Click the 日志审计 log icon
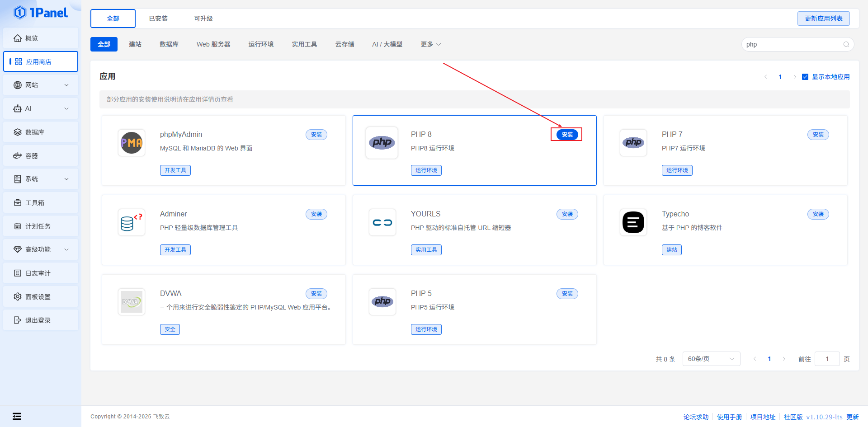 (x=18, y=273)
